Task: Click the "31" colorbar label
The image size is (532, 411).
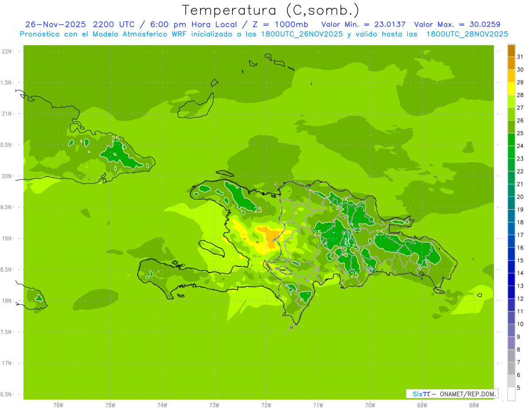Action: [x=520, y=57]
